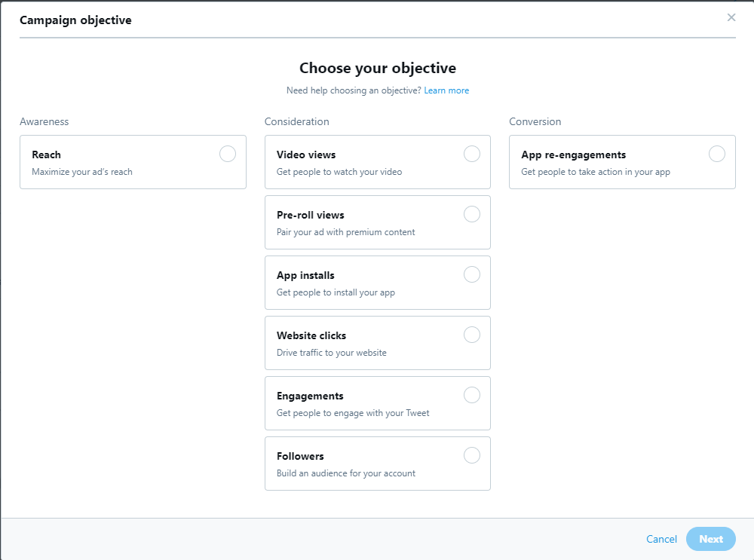Click the 'Reach' title text
The width and height of the screenshot is (754, 560).
coord(46,155)
